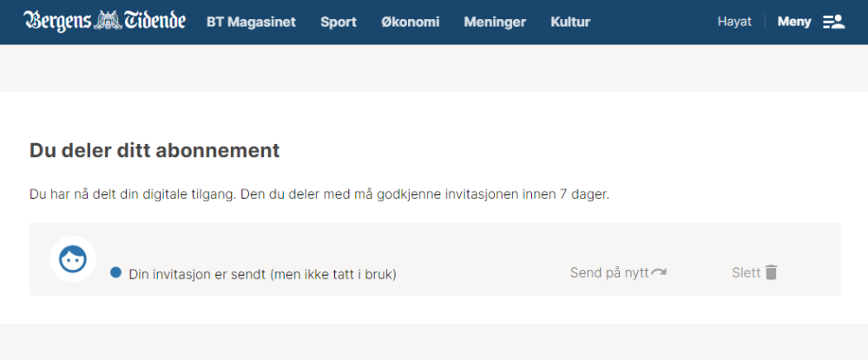This screenshot has width=868, height=360.
Task: Click the resend arrow icon
Action: click(x=659, y=272)
